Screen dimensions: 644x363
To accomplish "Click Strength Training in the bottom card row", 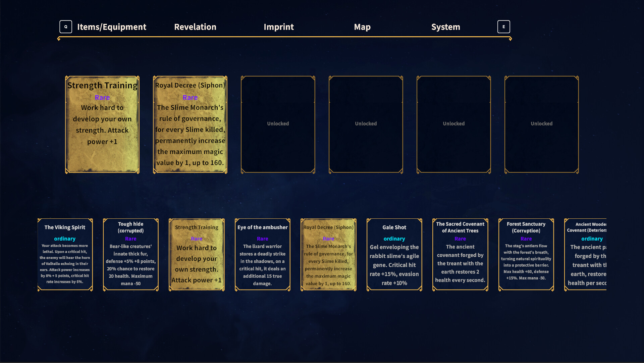I will (x=197, y=254).
